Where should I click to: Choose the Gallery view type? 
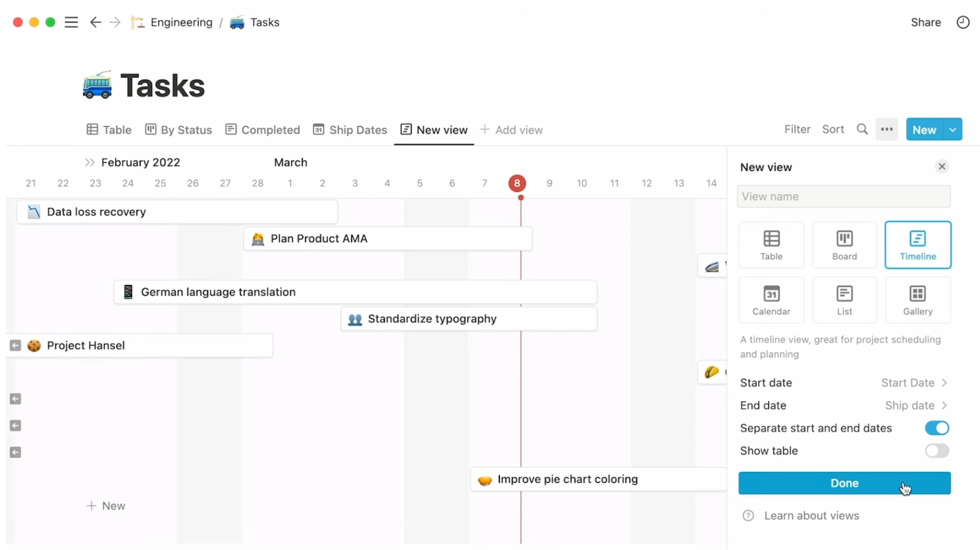(x=917, y=300)
